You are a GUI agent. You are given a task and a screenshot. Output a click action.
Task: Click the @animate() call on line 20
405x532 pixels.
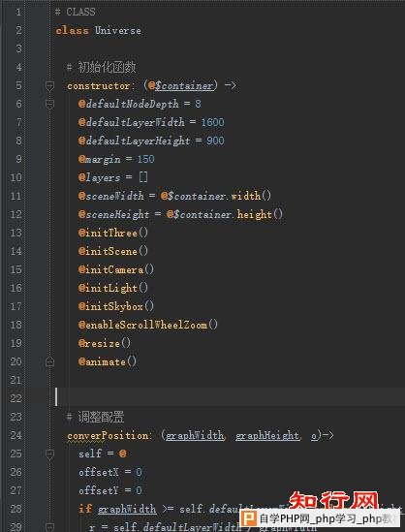(x=108, y=361)
